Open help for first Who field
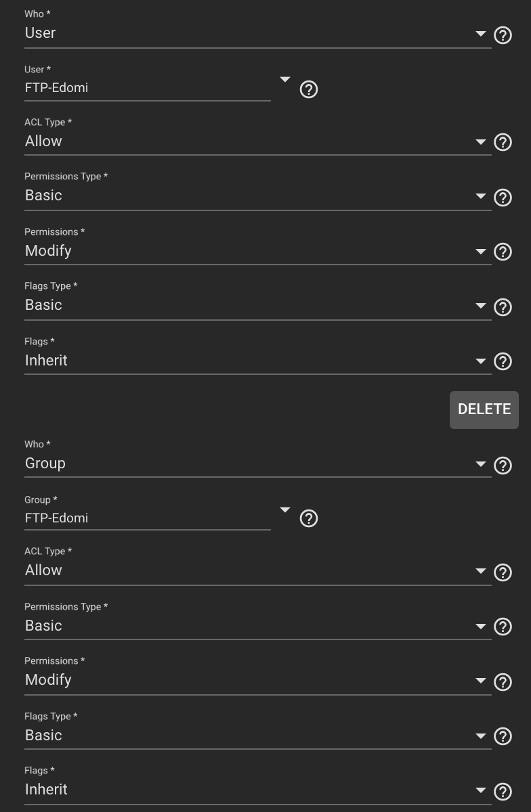 click(503, 35)
